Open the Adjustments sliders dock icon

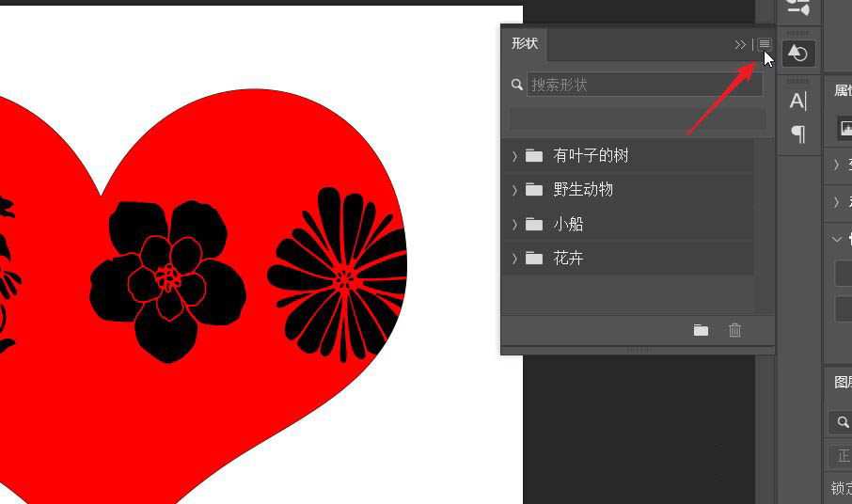pos(798,8)
